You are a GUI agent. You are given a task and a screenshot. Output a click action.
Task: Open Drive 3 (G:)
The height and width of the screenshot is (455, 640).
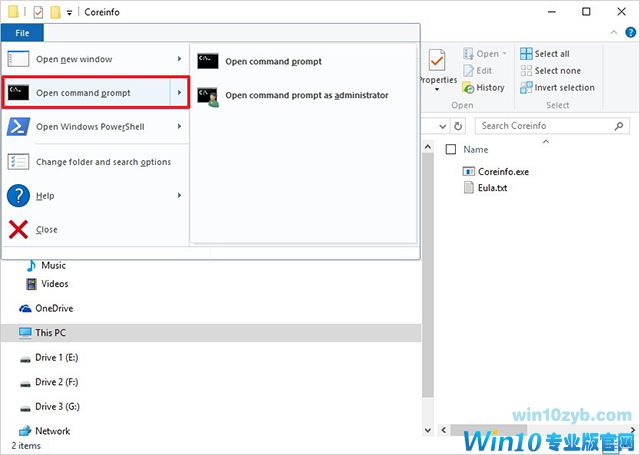pyautogui.click(x=49, y=407)
